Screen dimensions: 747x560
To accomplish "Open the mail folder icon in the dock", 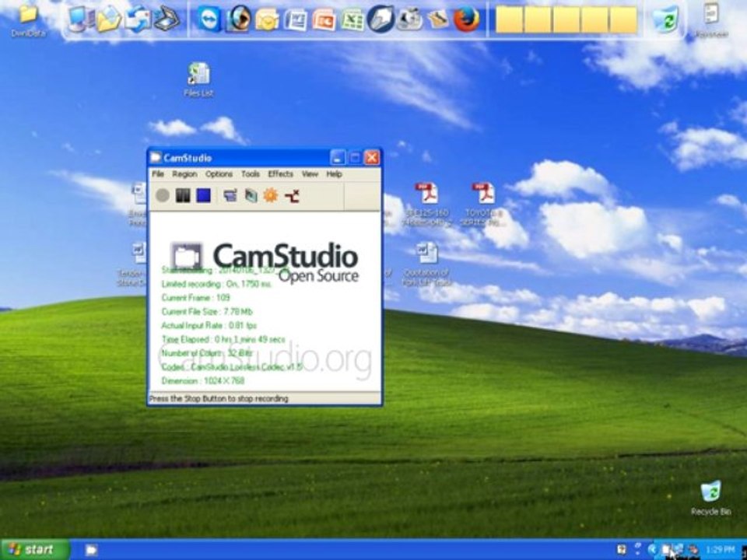I will [109, 20].
